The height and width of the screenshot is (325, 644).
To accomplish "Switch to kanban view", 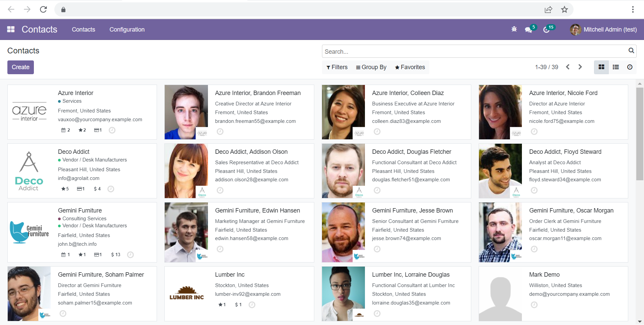I will click(601, 67).
